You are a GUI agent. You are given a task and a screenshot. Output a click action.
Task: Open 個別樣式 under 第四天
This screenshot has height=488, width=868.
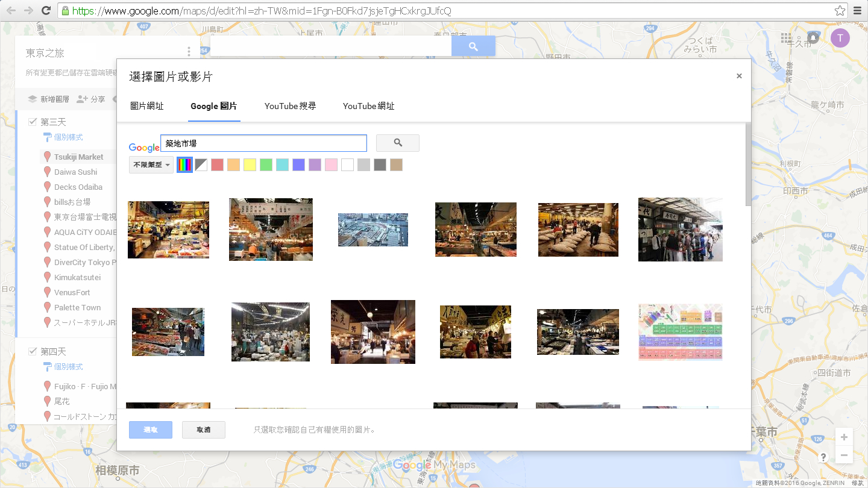click(68, 366)
